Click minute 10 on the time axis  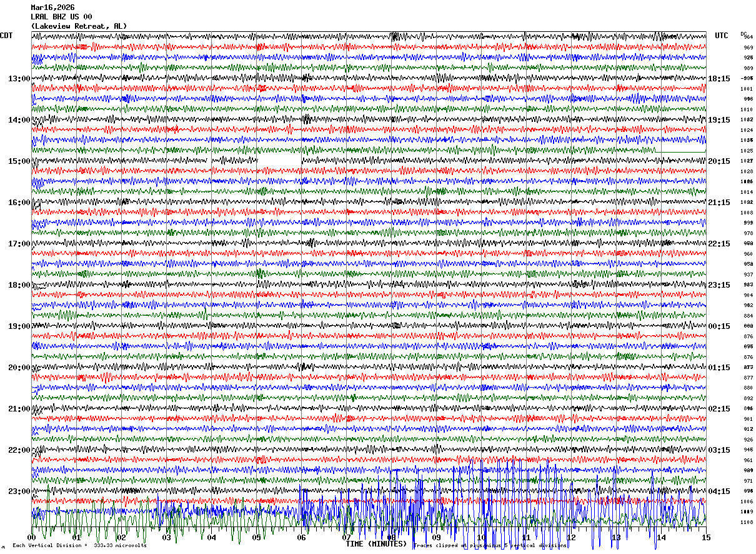481,538
